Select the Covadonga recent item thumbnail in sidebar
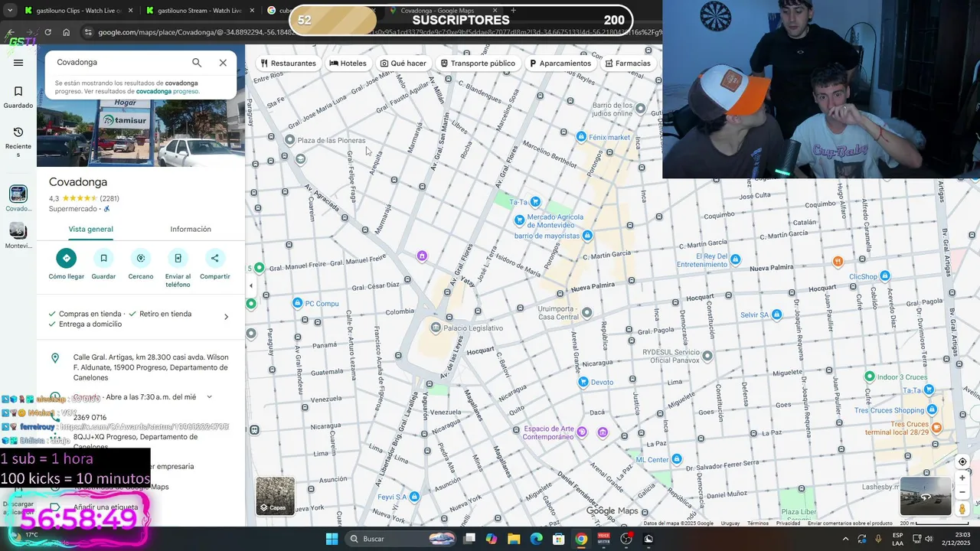The image size is (980, 551). [x=18, y=194]
